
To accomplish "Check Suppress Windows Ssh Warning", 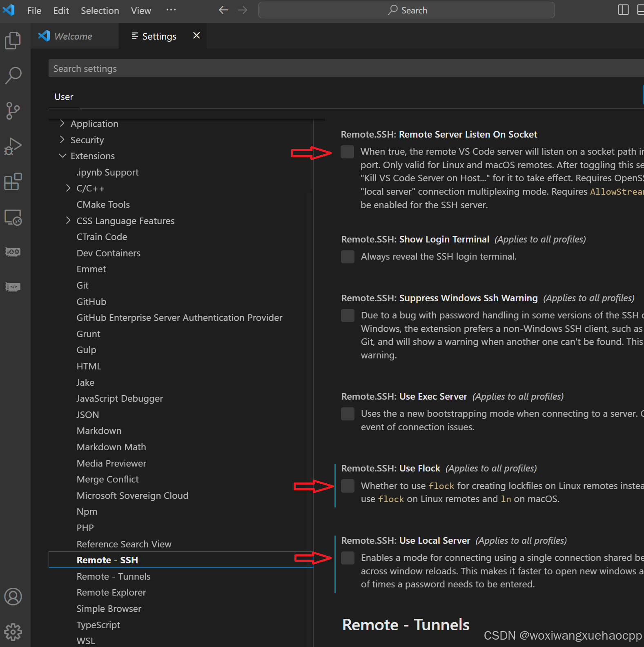I will (x=348, y=316).
